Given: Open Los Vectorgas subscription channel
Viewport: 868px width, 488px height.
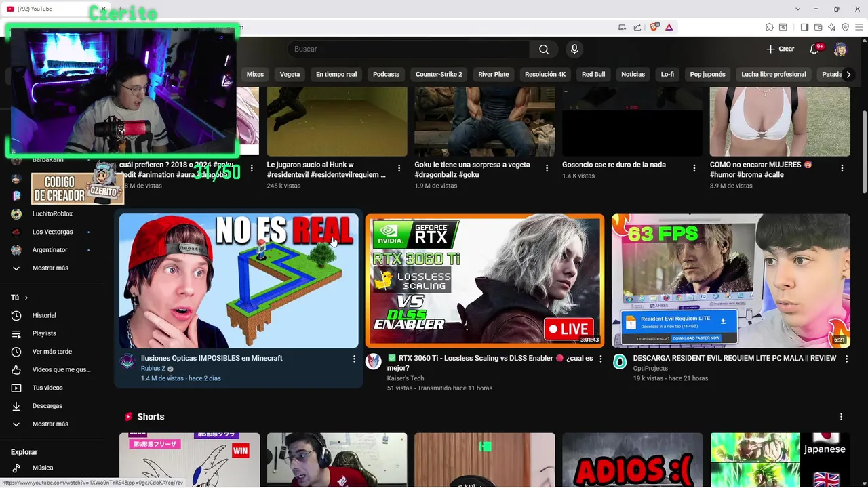Looking at the screenshot, I should 52,232.
